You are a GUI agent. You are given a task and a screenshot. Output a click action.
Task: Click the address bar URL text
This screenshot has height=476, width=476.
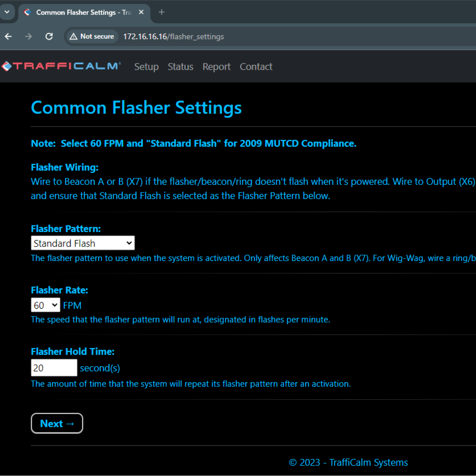173,36
